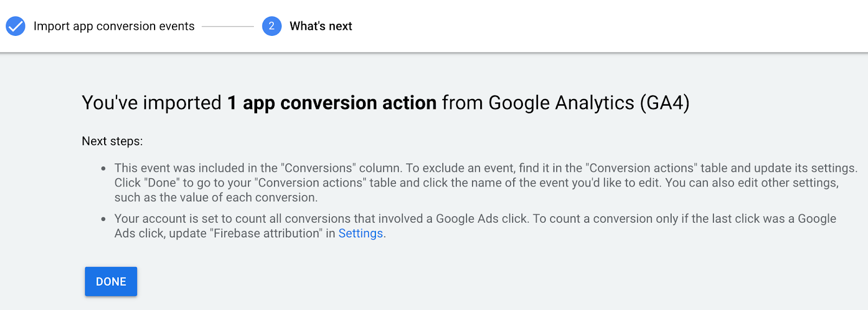Select the "Import app conversion events" step label
This screenshot has width=868, height=310.
pyautogui.click(x=114, y=26)
